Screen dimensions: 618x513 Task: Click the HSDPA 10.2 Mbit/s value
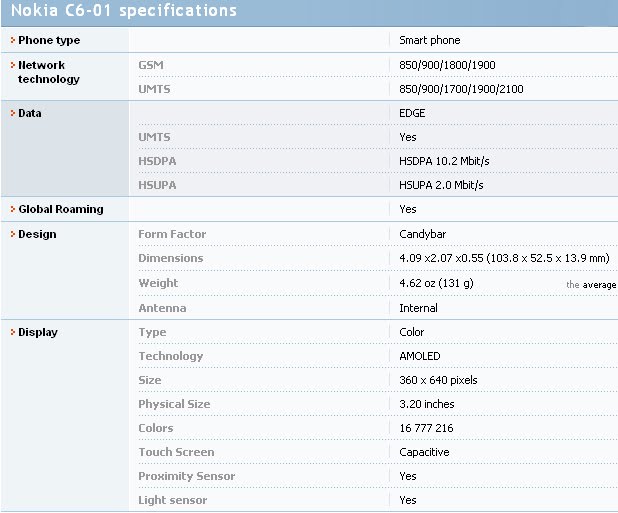click(444, 161)
